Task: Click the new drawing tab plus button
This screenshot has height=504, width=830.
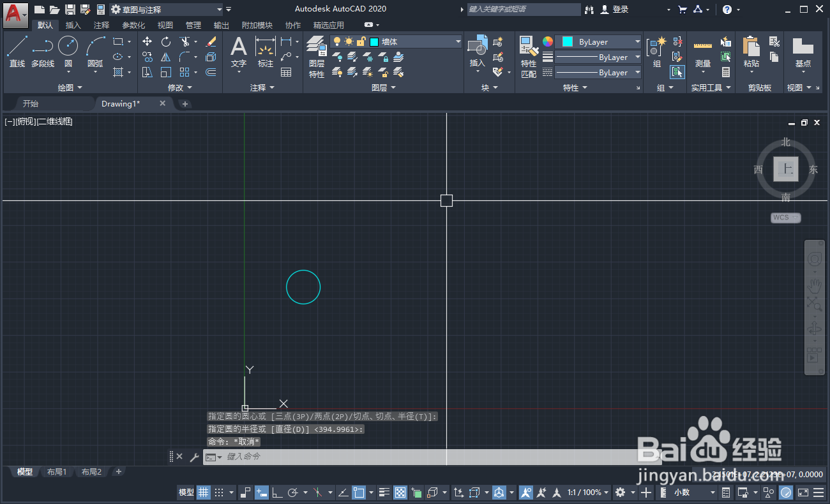Action: point(185,103)
